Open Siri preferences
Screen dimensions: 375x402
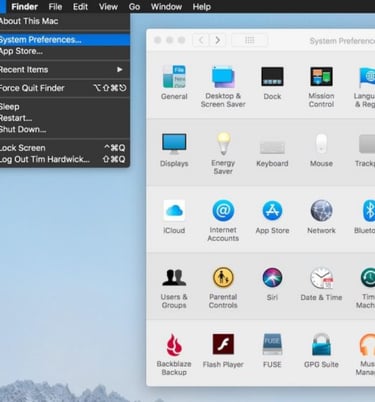click(272, 283)
